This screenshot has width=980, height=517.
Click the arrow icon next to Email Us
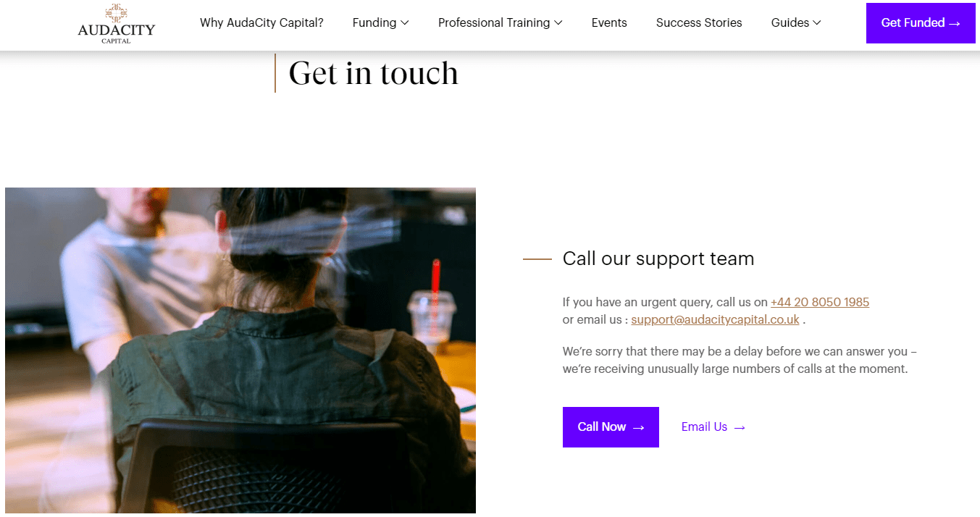point(740,428)
